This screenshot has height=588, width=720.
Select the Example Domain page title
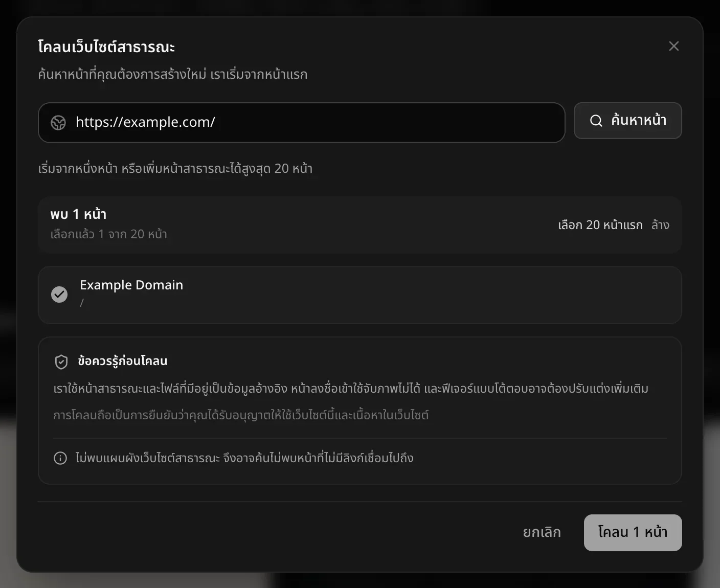click(x=131, y=285)
